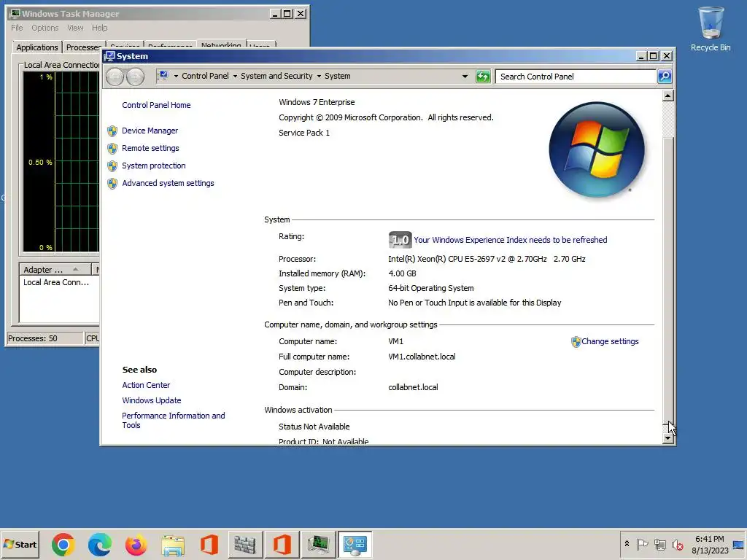Click the vertical scrollbar thumb in System window
Screen dimensions: 747x560
[x=668, y=281]
